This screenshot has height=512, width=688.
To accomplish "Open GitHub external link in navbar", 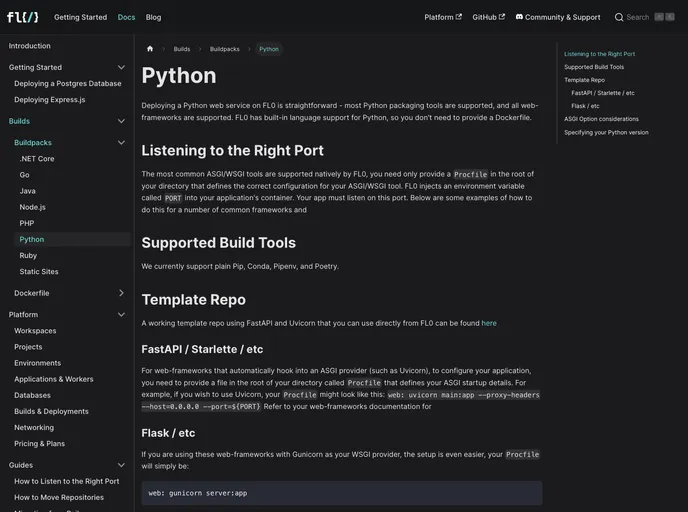I will pos(488,17).
